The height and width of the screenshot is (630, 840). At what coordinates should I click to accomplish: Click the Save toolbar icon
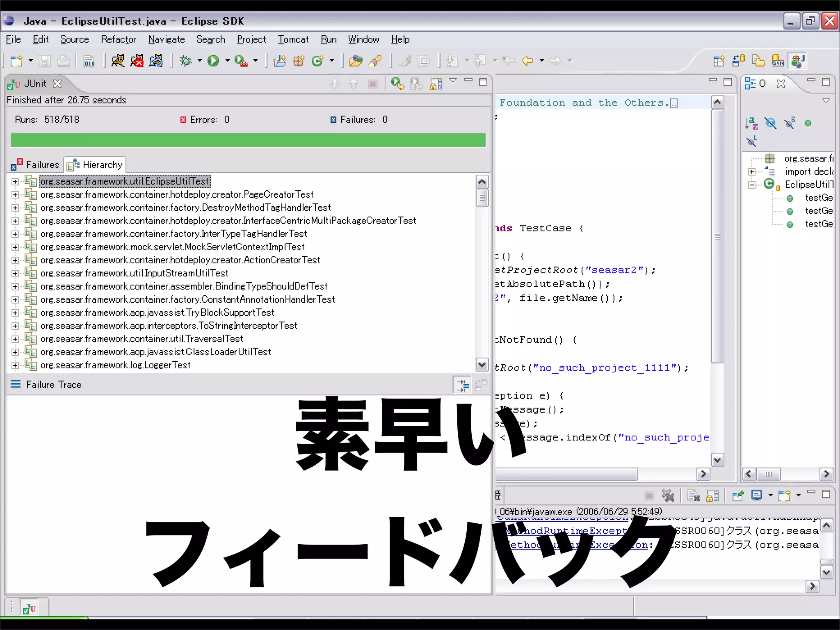[44, 61]
